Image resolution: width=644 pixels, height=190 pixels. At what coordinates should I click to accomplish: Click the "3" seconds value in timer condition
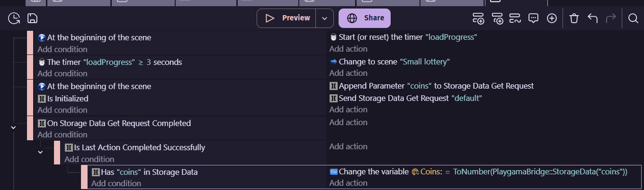click(x=148, y=62)
